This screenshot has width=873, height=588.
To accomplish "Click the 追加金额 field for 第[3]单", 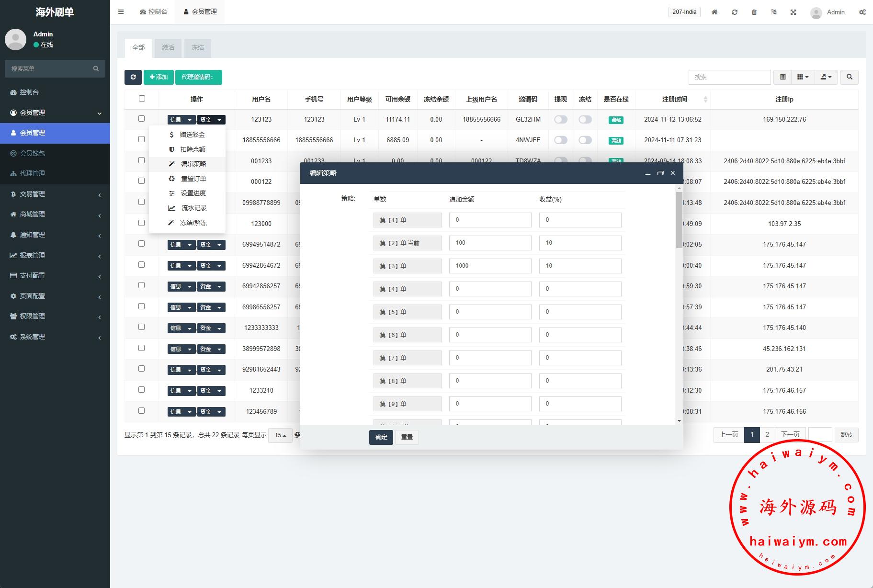I will pyautogui.click(x=489, y=266).
